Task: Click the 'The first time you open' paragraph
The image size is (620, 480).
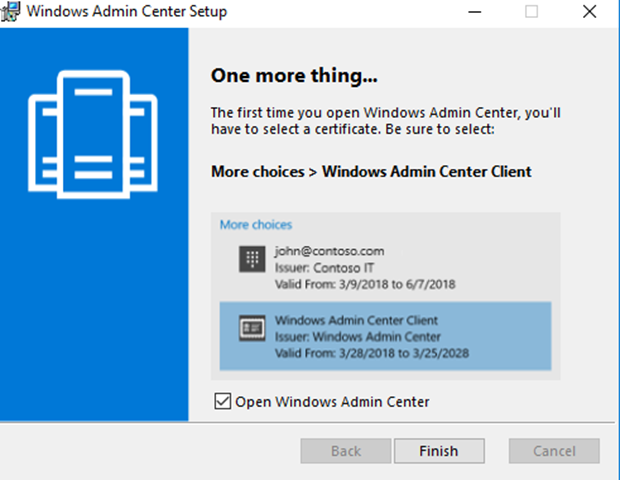Action: click(386, 121)
